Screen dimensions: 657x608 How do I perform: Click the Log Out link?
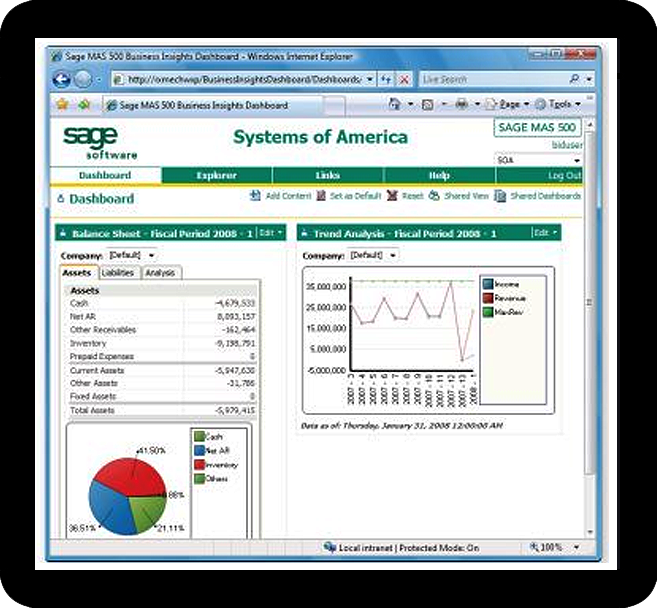[564, 176]
